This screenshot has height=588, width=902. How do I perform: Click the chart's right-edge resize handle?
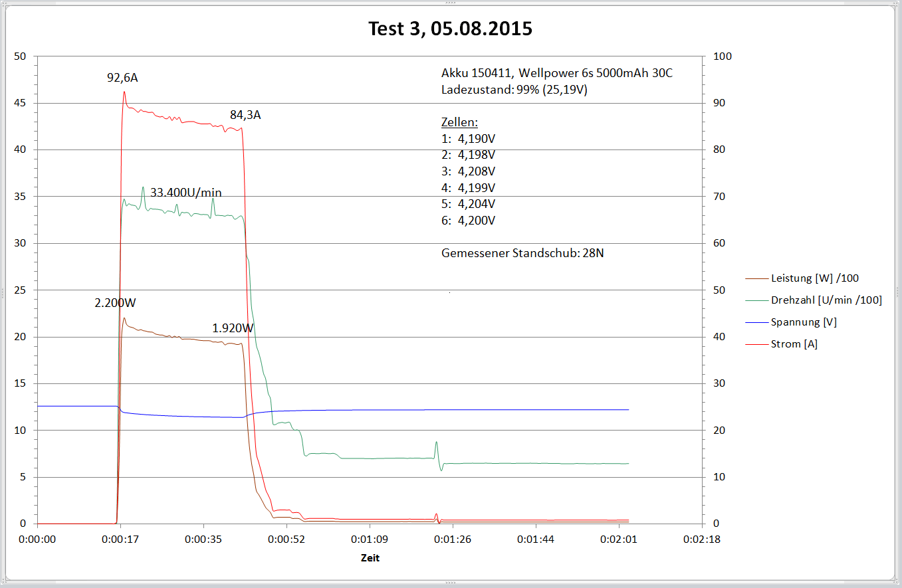tap(897, 292)
